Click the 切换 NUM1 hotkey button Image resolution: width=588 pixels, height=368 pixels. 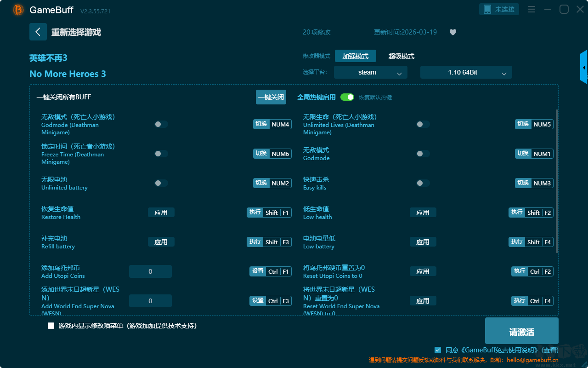pyautogui.click(x=534, y=154)
